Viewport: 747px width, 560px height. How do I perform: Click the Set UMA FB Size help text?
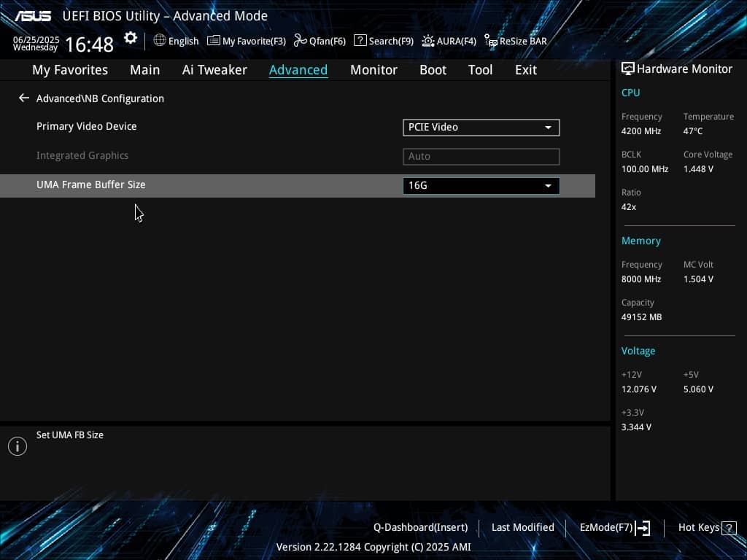pyautogui.click(x=70, y=435)
